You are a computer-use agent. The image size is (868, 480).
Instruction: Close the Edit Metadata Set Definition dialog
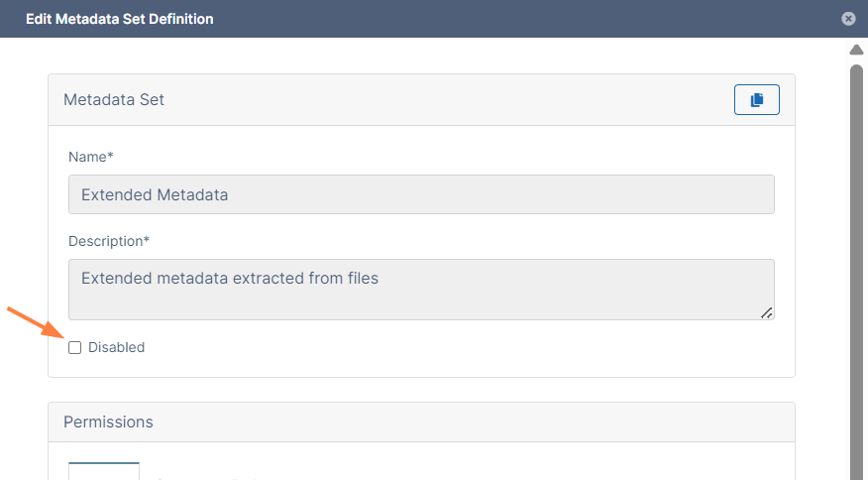tap(848, 19)
